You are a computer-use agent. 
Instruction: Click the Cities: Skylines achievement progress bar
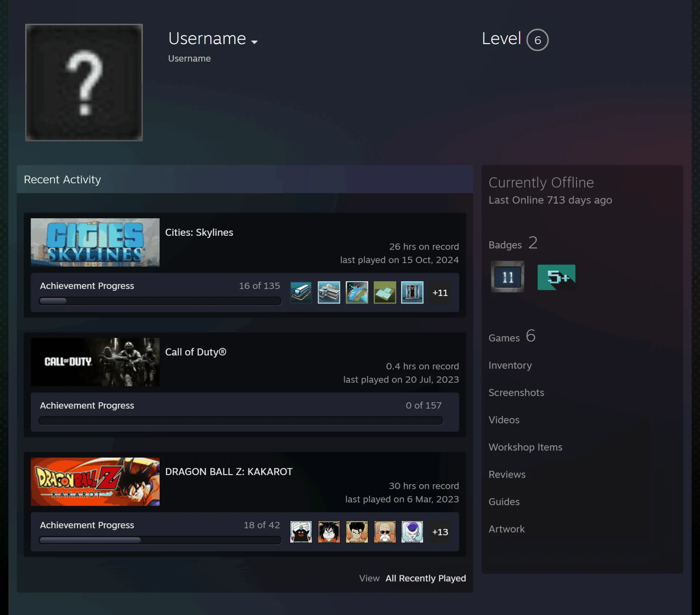[160, 301]
